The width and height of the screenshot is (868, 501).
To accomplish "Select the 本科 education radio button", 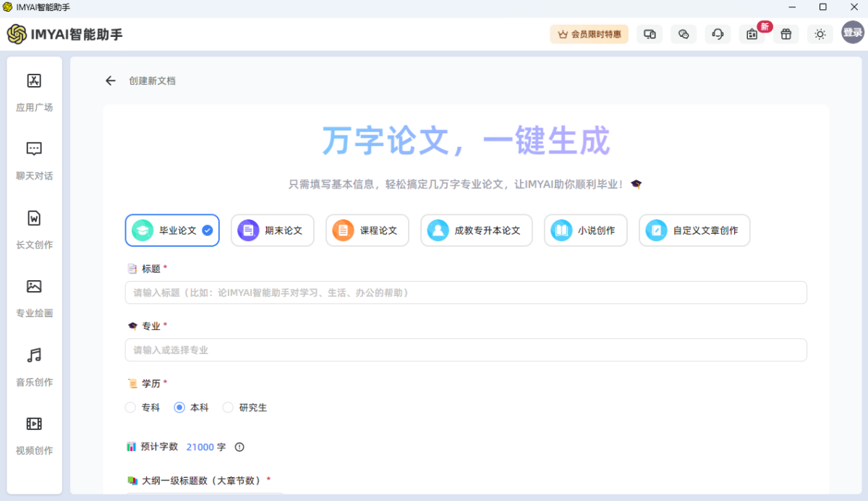I will [x=179, y=408].
